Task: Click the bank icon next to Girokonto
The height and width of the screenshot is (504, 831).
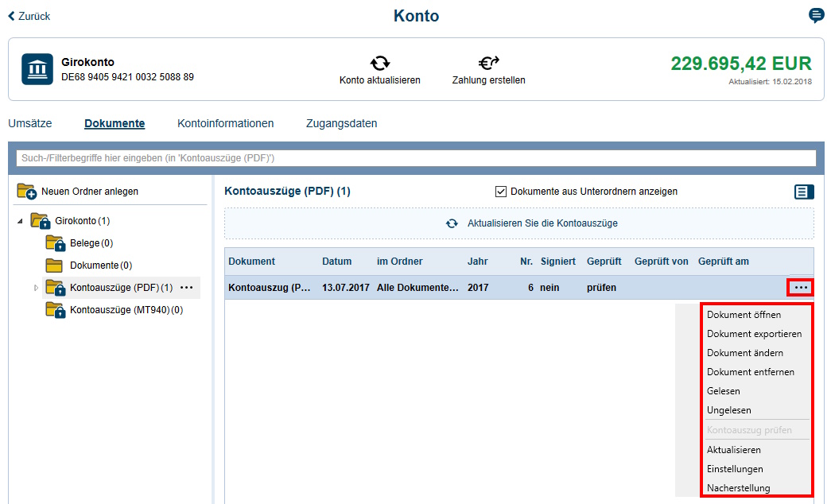Action: pyautogui.click(x=37, y=69)
